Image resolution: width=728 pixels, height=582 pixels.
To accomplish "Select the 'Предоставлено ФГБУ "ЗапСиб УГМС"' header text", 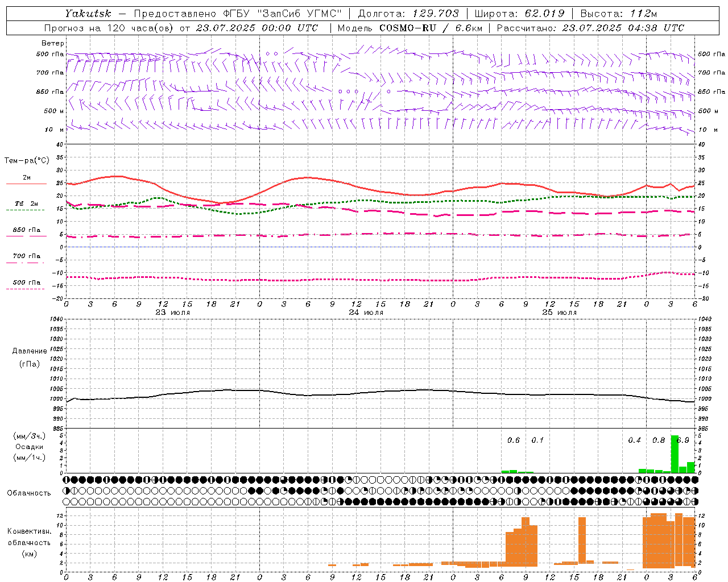I will (238, 14).
